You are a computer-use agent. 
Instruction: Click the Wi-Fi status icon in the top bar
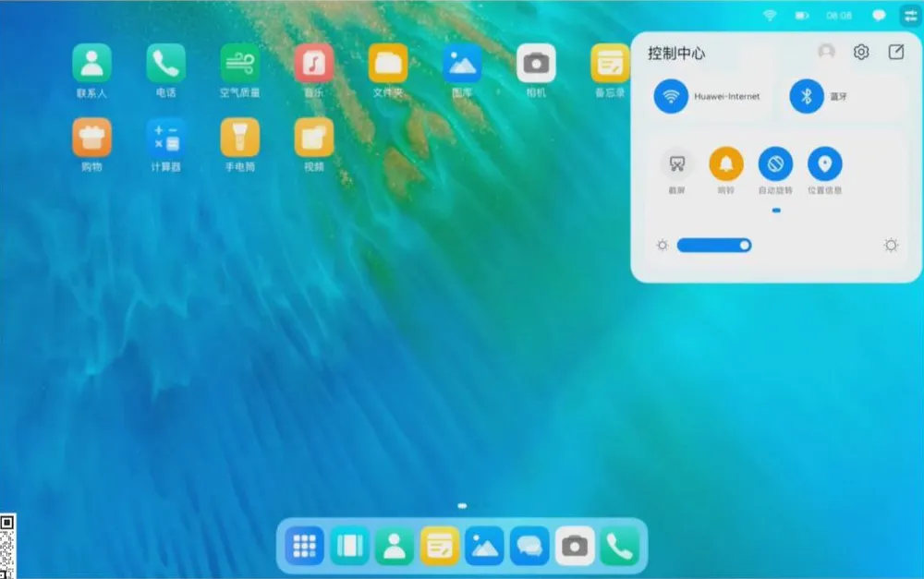[x=770, y=16]
